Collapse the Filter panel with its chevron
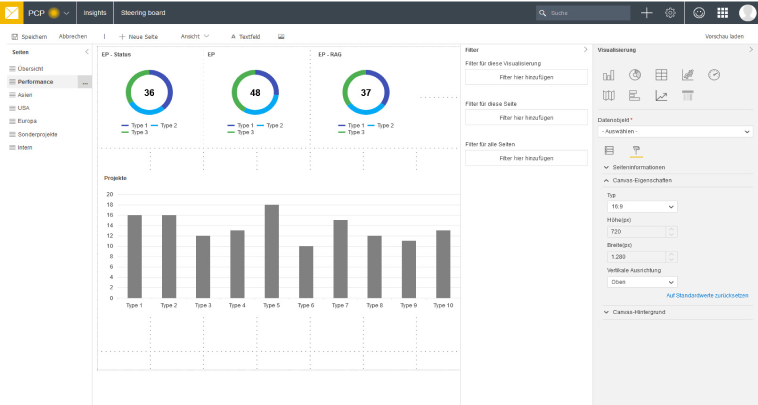758x405 pixels. coord(585,49)
